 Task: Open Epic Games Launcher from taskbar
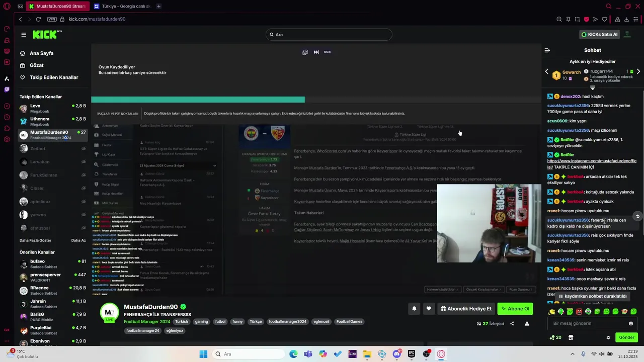(x=411, y=354)
